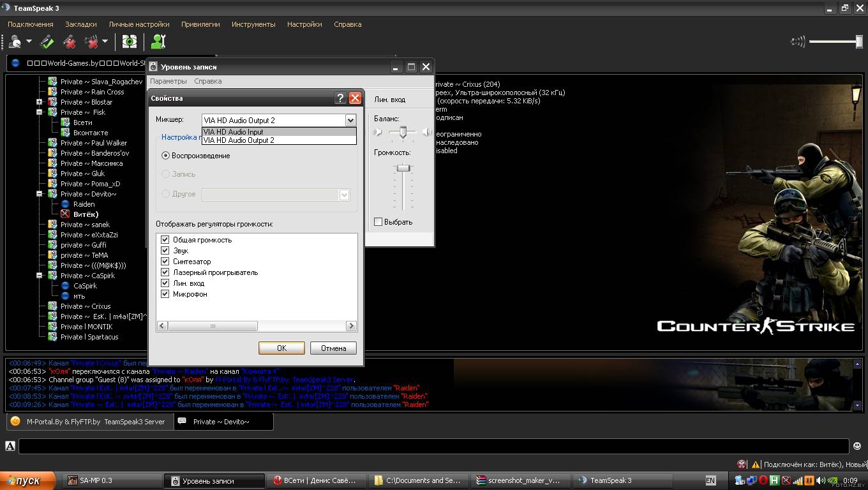This screenshot has height=490, width=868.
Task: Click right arrow of checkbox list scrollbar
Action: tap(351, 325)
